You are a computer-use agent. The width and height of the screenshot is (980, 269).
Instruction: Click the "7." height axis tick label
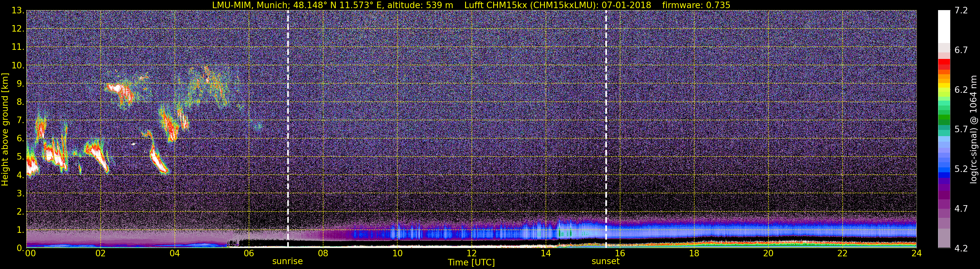[x=20, y=120]
